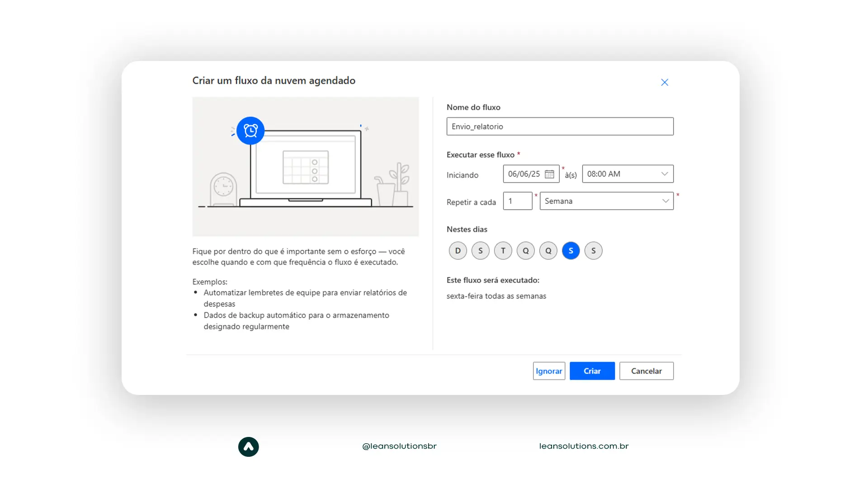
Task: Toggle the second Q (quinta) day button
Action: point(548,250)
